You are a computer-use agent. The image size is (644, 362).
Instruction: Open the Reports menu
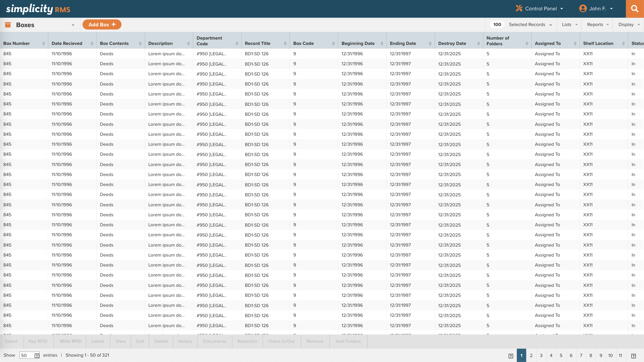pyautogui.click(x=597, y=25)
